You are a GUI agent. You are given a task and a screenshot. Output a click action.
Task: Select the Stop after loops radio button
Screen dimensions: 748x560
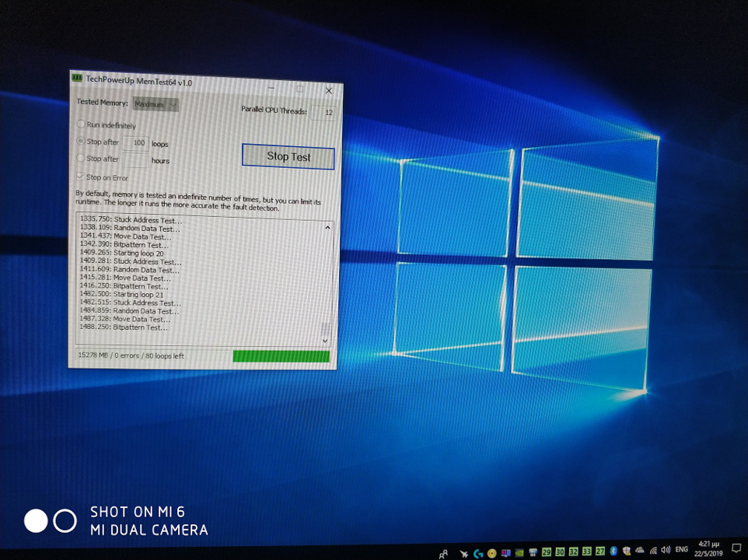pyautogui.click(x=81, y=141)
